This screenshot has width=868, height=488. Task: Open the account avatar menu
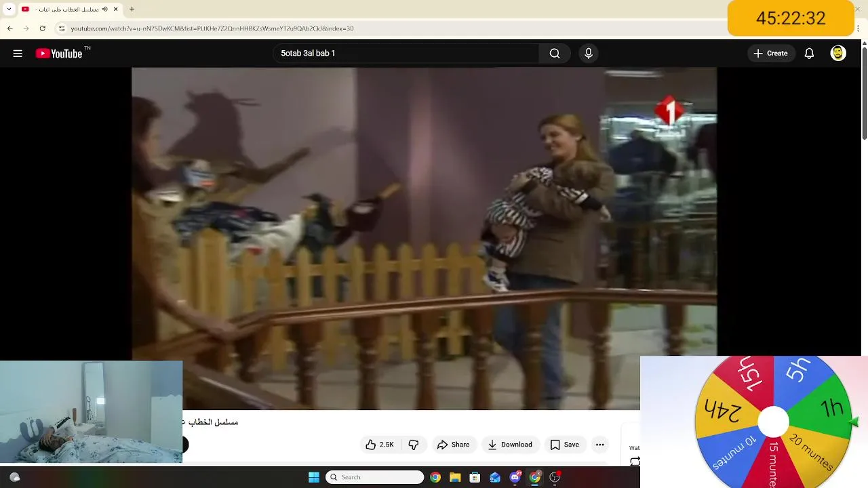point(838,54)
